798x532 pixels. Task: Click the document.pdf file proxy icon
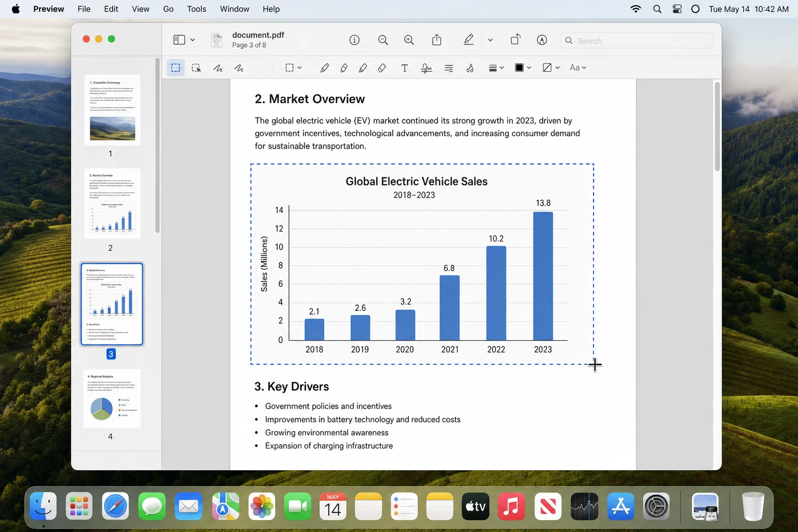[217, 40]
